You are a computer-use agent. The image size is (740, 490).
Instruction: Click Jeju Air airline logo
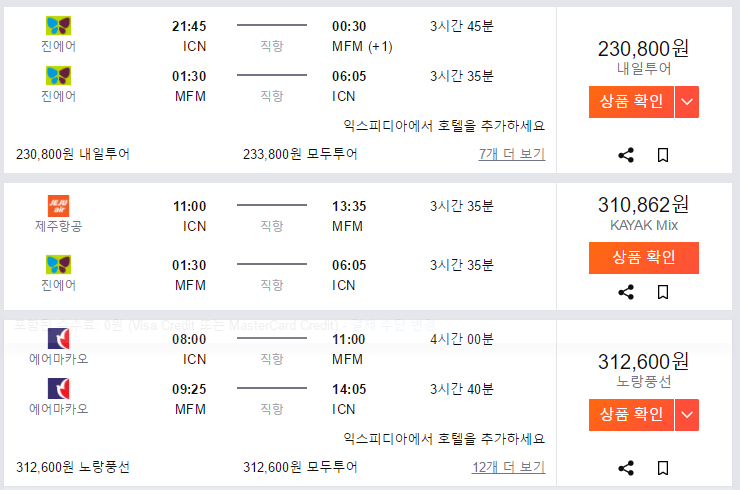pos(59,207)
